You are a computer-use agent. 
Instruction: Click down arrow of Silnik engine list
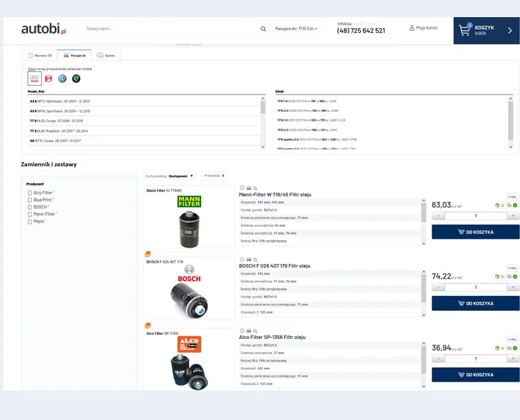tap(510, 147)
